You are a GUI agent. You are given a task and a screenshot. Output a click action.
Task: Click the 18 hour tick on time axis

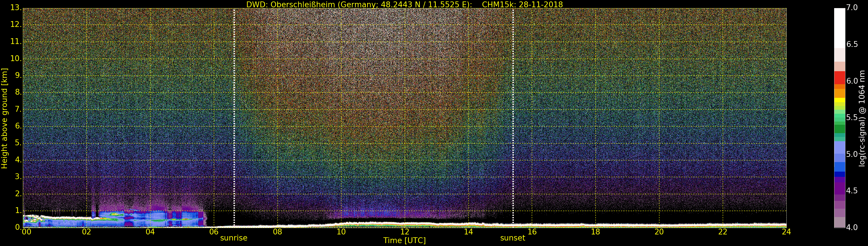(595, 232)
